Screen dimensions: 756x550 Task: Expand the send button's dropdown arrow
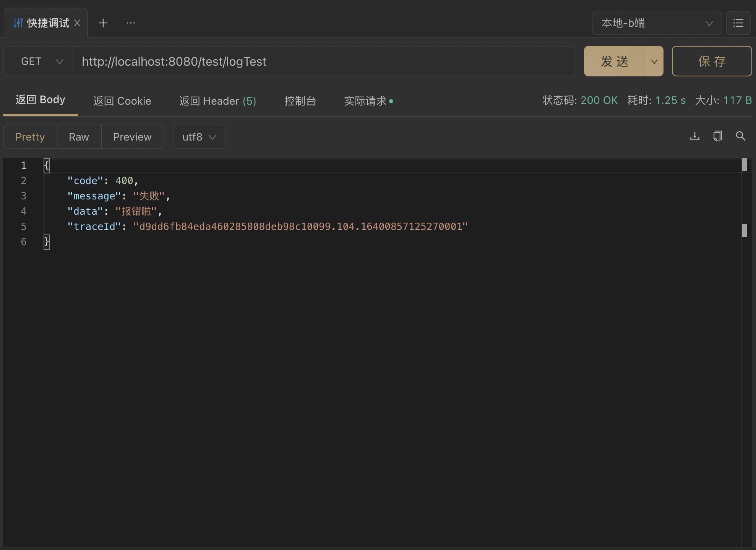pyautogui.click(x=654, y=61)
